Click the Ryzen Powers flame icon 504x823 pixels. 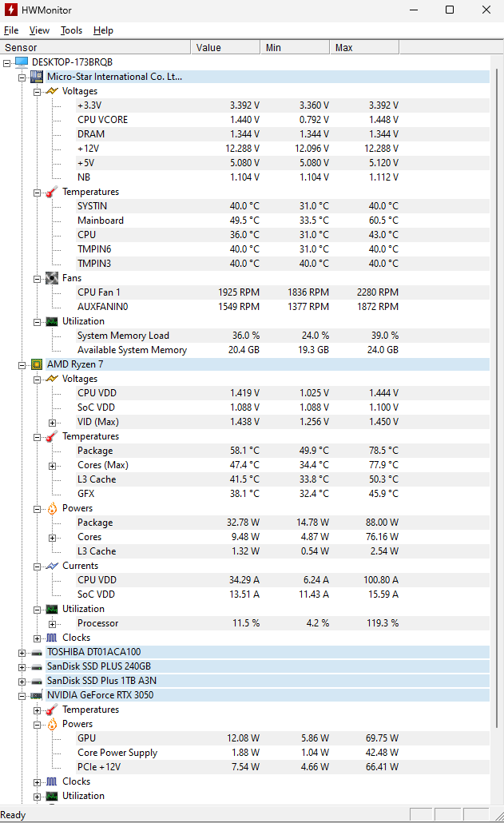(52, 508)
